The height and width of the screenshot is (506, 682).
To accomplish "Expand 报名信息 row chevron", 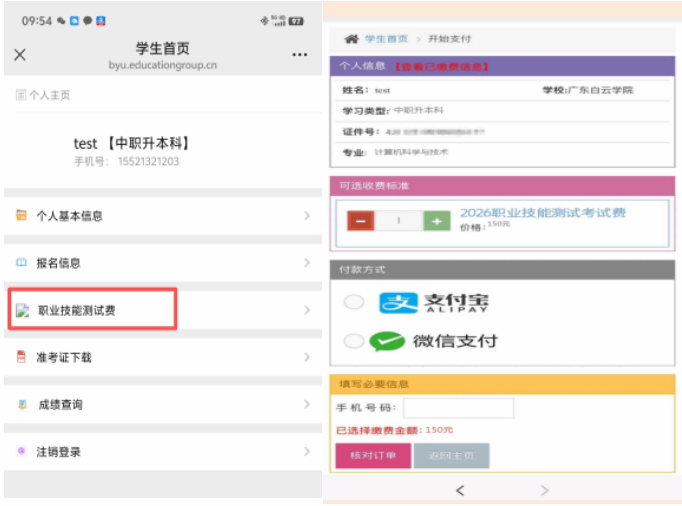I will (306, 263).
